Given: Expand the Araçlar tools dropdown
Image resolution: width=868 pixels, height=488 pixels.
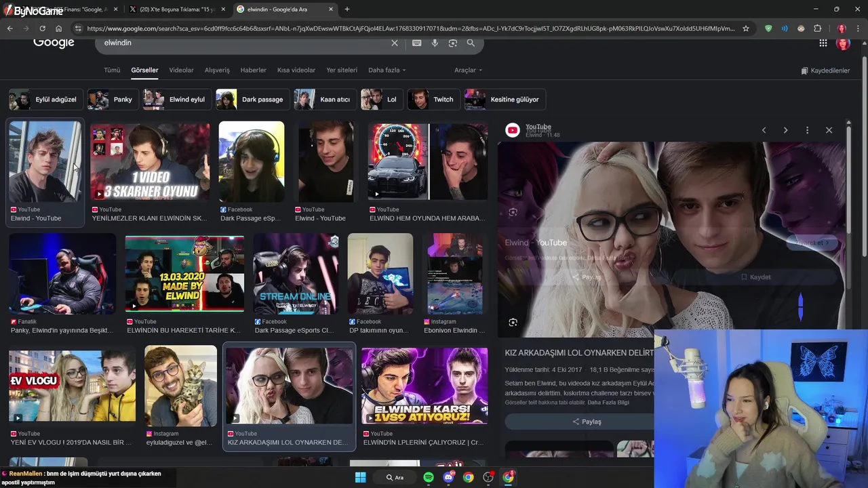Looking at the screenshot, I should (x=468, y=70).
